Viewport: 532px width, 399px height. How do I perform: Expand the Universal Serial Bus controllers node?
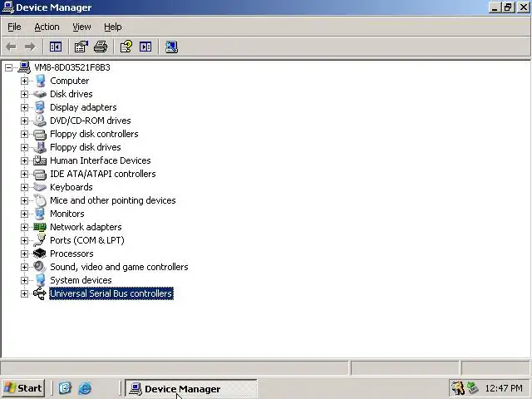pyautogui.click(x=24, y=293)
